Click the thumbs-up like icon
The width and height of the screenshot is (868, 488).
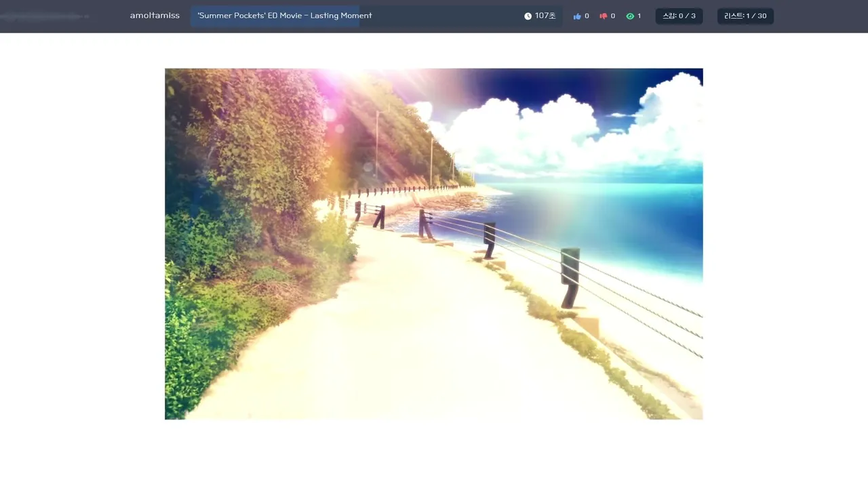click(x=577, y=16)
